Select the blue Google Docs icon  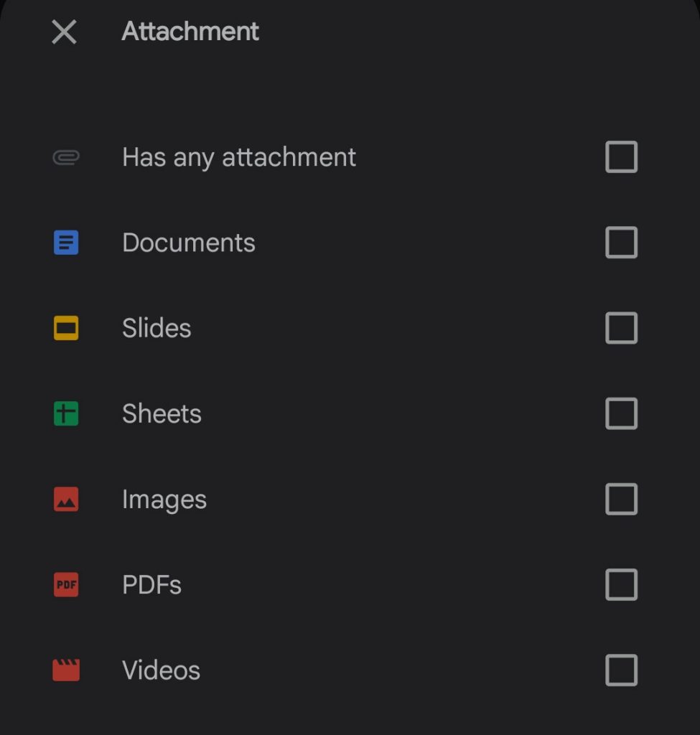(65, 243)
